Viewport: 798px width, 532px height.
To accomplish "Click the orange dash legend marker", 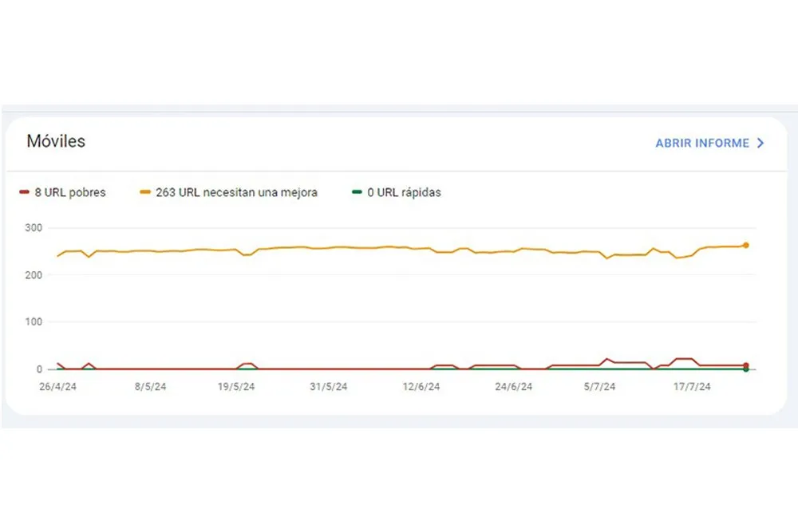I will (145, 192).
